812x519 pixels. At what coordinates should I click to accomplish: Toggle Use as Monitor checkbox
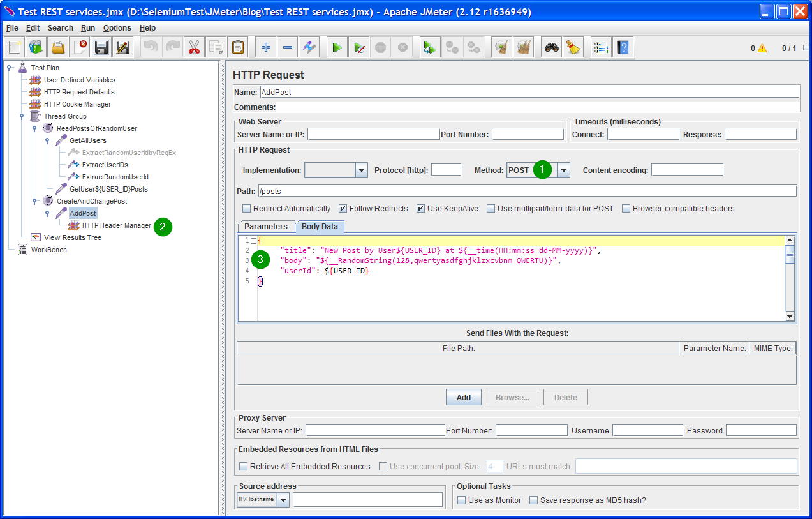coord(461,500)
